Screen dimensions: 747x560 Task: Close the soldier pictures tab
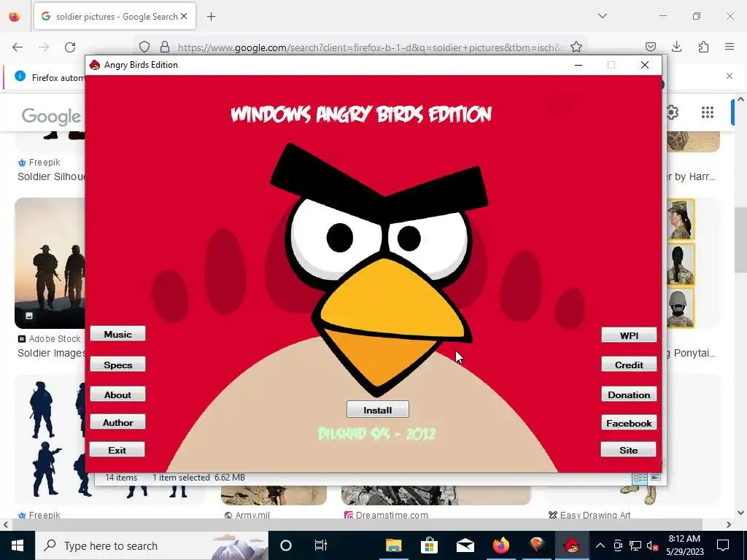tap(184, 16)
